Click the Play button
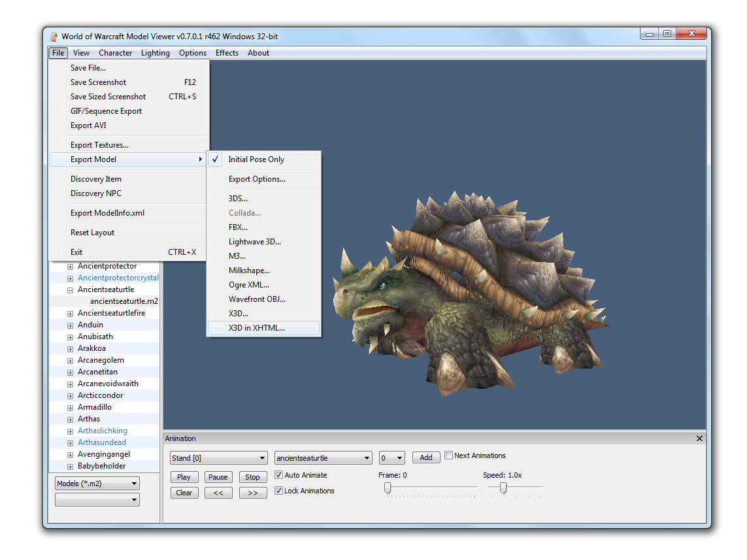This screenshot has width=747, height=560. pos(184,477)
